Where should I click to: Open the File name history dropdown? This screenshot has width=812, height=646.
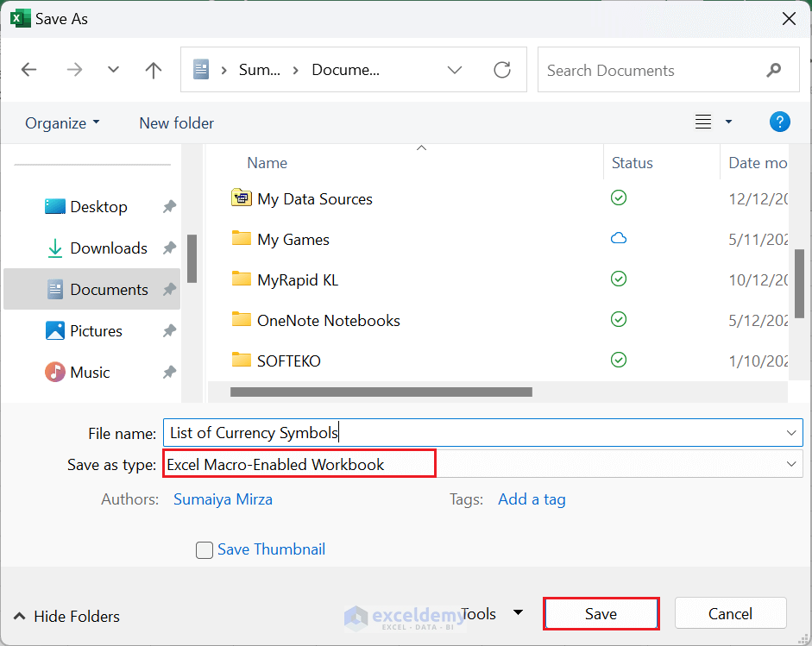pyautogui.click(x=791, y=433)
